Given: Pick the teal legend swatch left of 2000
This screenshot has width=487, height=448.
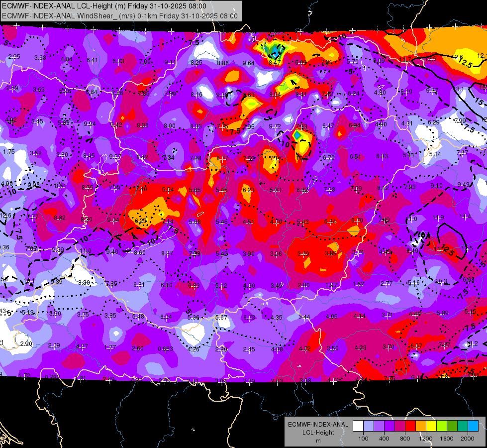Looking at the screenshot, I should point(462,426).
